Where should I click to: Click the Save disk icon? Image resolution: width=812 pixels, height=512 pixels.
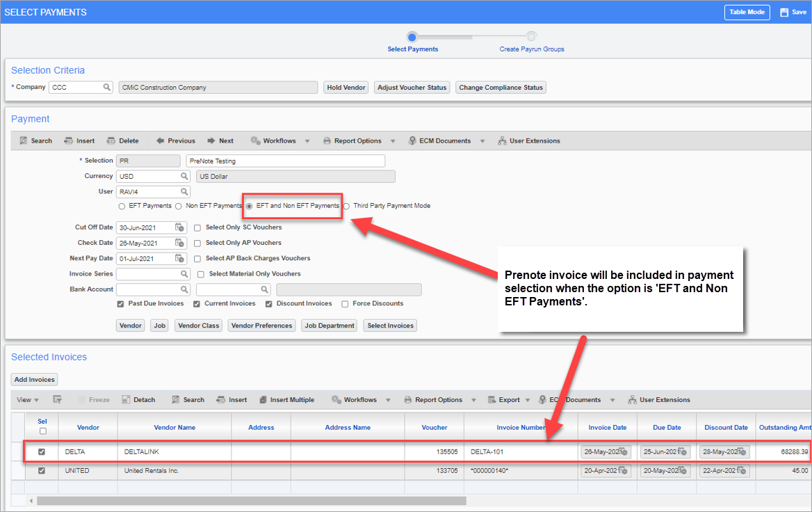[x=784, y=12]
